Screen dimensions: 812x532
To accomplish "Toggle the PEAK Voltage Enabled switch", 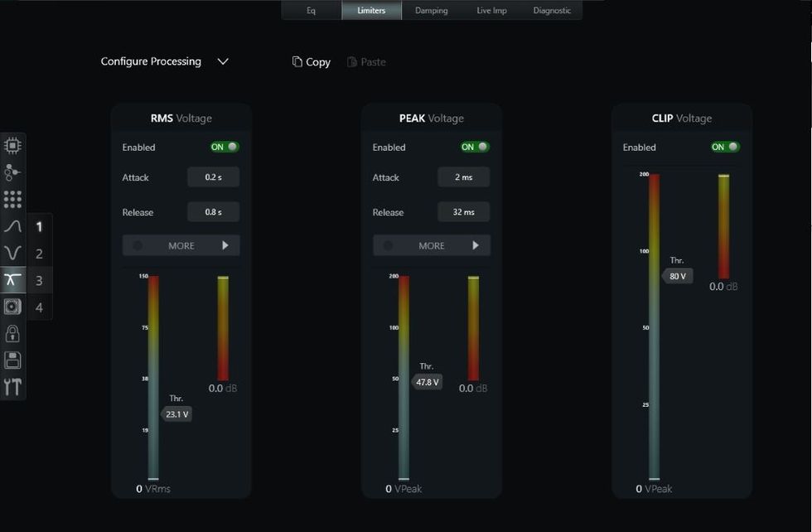I will pyautogui.click(x=475, y=147).
